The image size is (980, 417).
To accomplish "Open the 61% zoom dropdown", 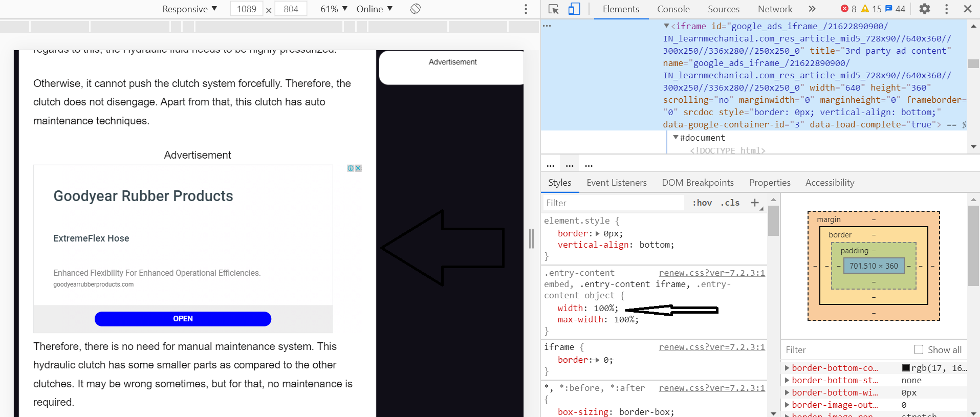I will click(x=334, y=9).
